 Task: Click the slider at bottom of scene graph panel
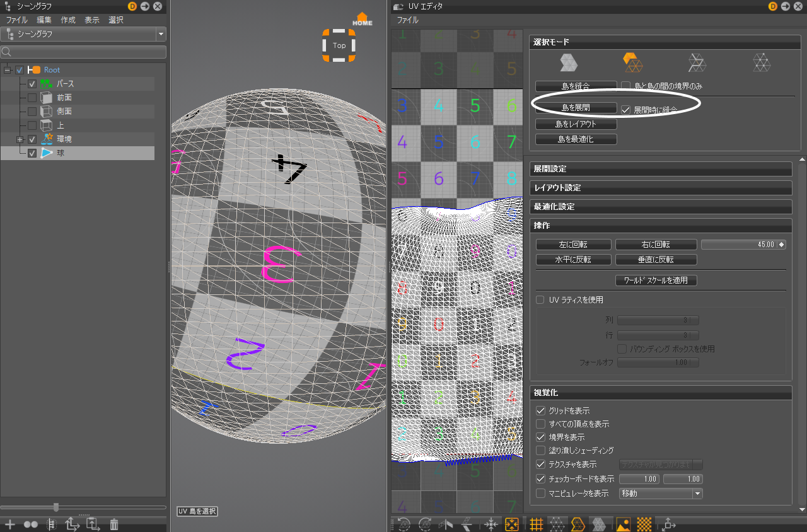tap(84, 507)
